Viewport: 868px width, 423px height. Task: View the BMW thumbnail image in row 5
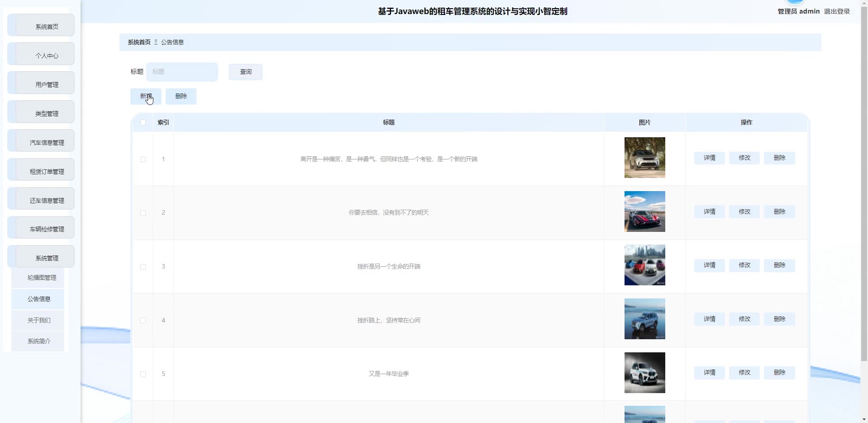click(644, 373)
